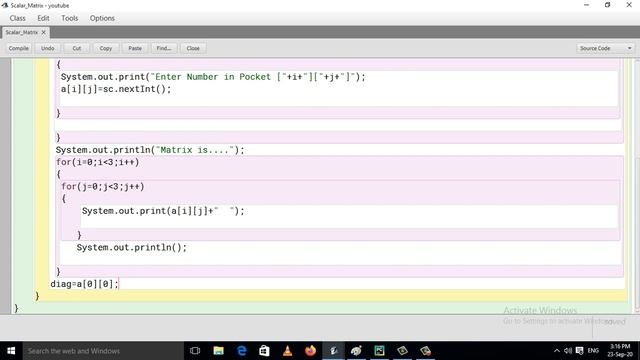Click the Undo button
Screen dimensions: 640x360
click(x=48, y=48)
